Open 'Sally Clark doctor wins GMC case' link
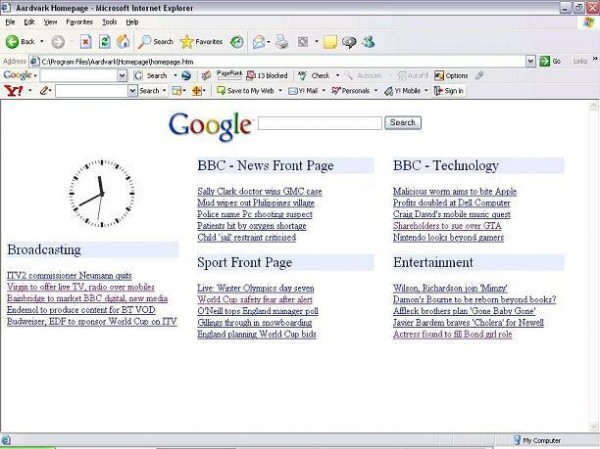 tap(259, 191)
